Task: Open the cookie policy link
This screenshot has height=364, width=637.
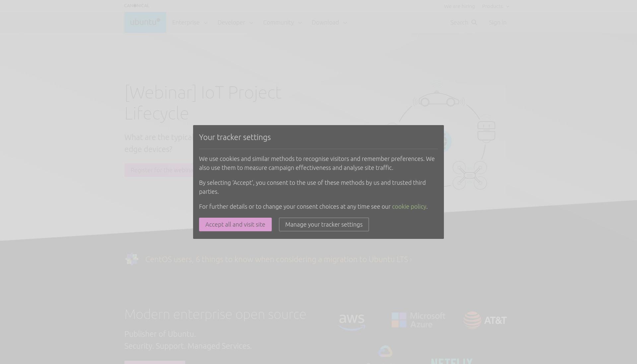Action: pos(409,206)
